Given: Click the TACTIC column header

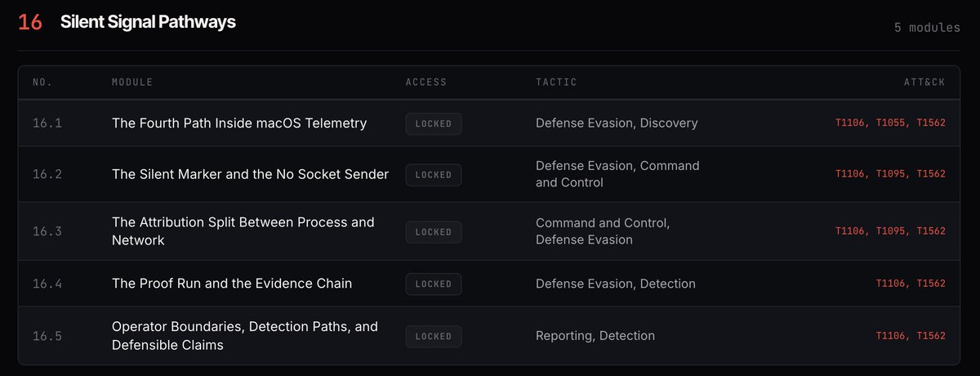Looking at the screenshot, I should tap(556, 83).
